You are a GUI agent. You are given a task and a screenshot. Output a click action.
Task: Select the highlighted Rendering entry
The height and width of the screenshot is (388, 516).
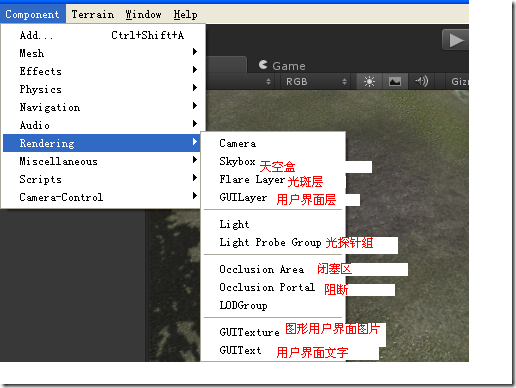point(102,143)
